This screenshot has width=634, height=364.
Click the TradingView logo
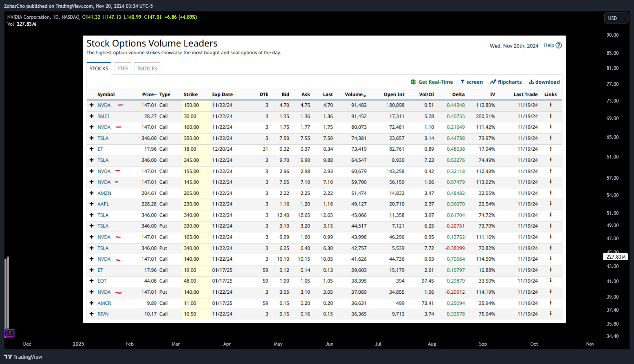tap(23, 357)
